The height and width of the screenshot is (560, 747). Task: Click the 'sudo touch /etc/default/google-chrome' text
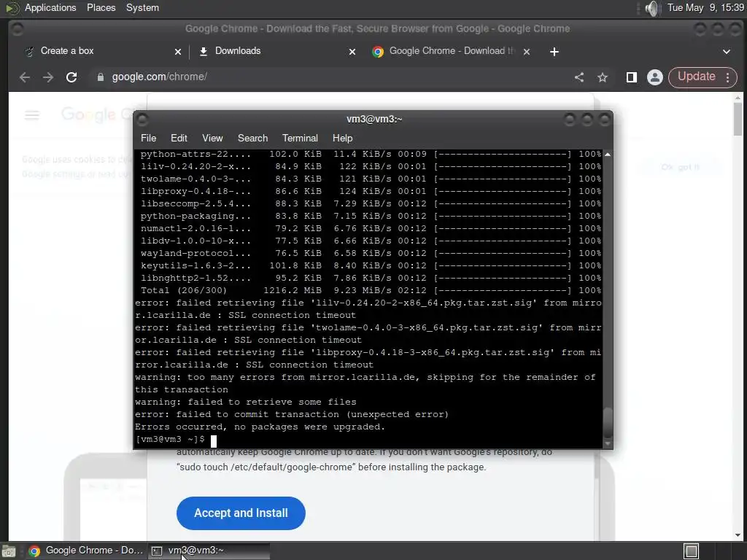266,467
